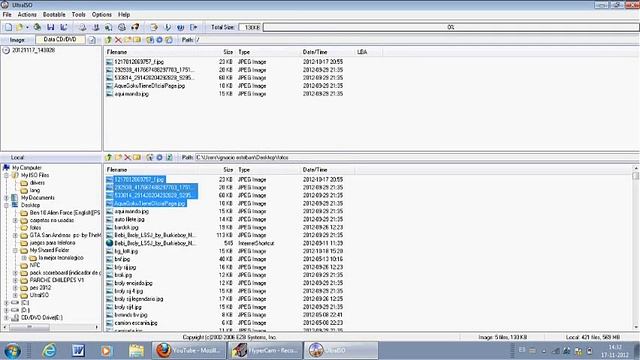The width and height of the screenshot is (640, 360).
Task: Click the Exit door icon in main toolbar
Action: 193,27
